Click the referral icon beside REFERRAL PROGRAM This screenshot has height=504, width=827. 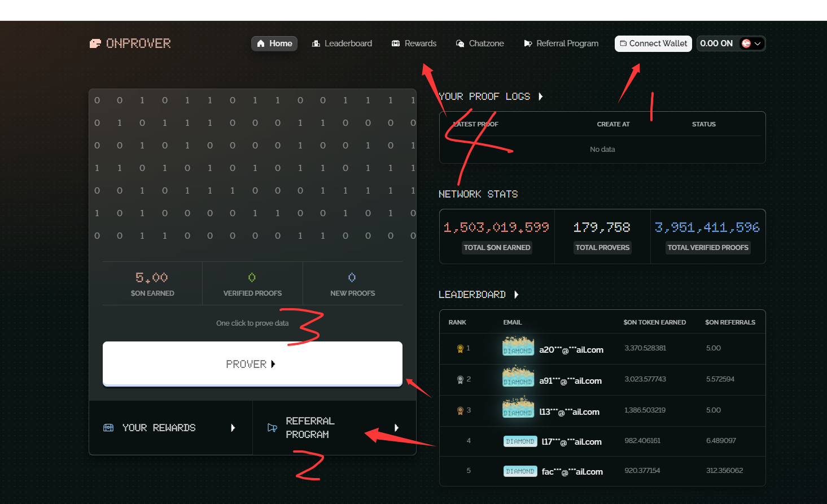click(272, 427)
